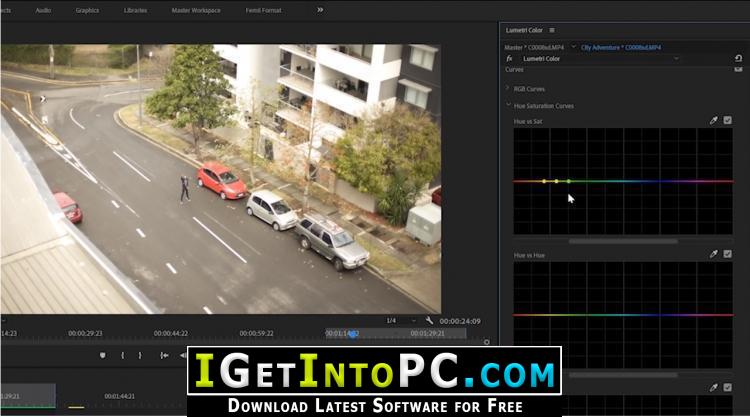Click the Add Marker icon
Screen dimensions: 750x417
point(102,355)
